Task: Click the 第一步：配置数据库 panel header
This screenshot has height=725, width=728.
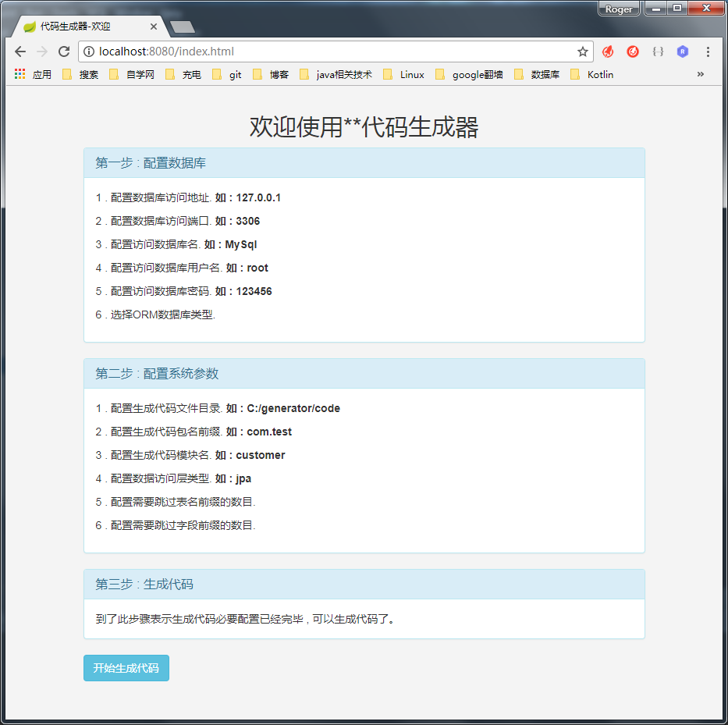Action: point(364,163)
